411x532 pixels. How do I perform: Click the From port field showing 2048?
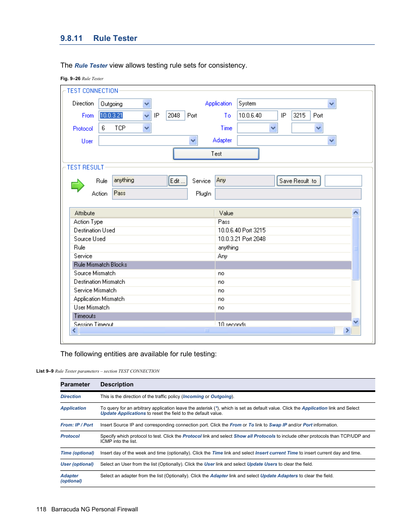(175, 115)
